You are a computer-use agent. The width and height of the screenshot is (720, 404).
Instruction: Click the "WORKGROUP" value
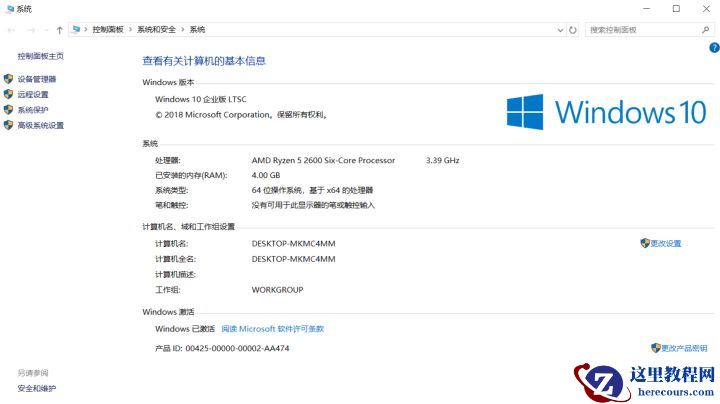click(x=277, y=290)
